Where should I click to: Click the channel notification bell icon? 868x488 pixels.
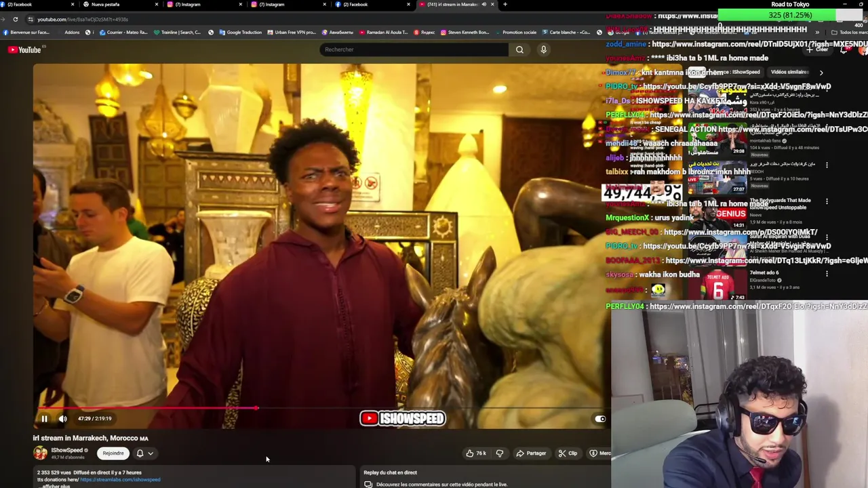pos(140,453)
